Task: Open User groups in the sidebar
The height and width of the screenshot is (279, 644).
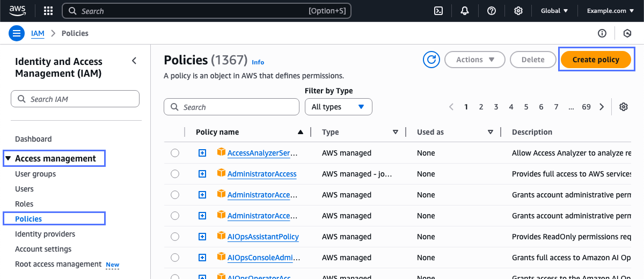Action: [x=35, y=174]
